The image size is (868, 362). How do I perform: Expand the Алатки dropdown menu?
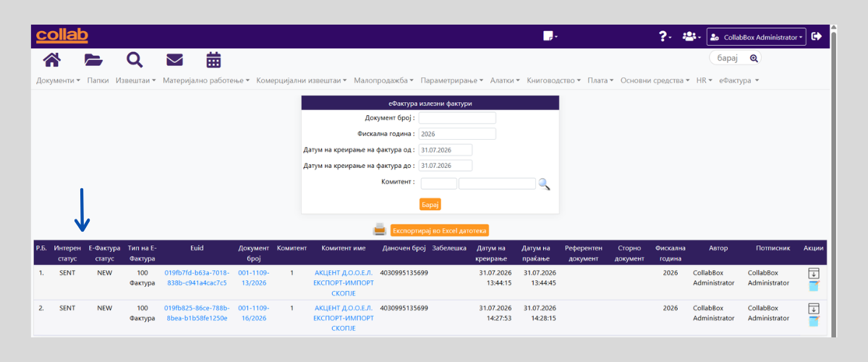coord(506,80)
